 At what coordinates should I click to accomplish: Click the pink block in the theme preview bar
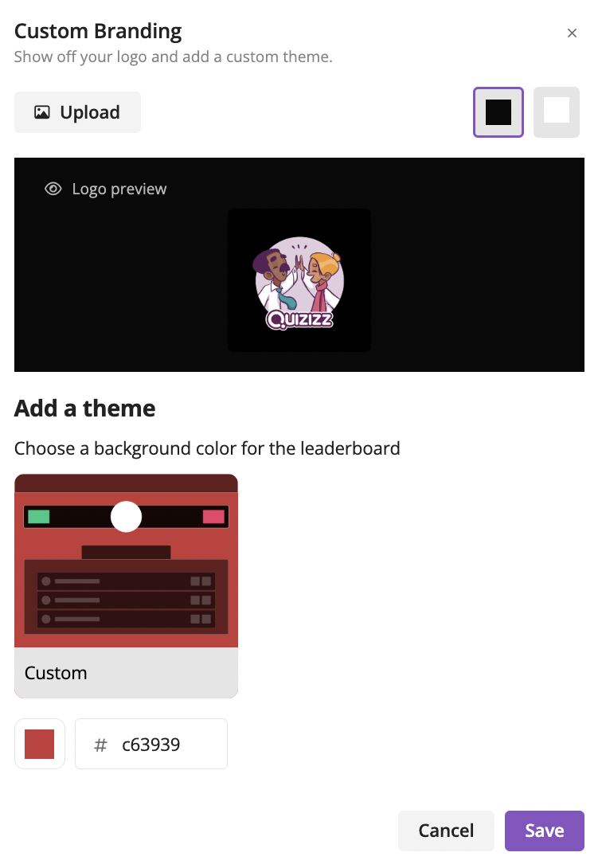[213, 517]
